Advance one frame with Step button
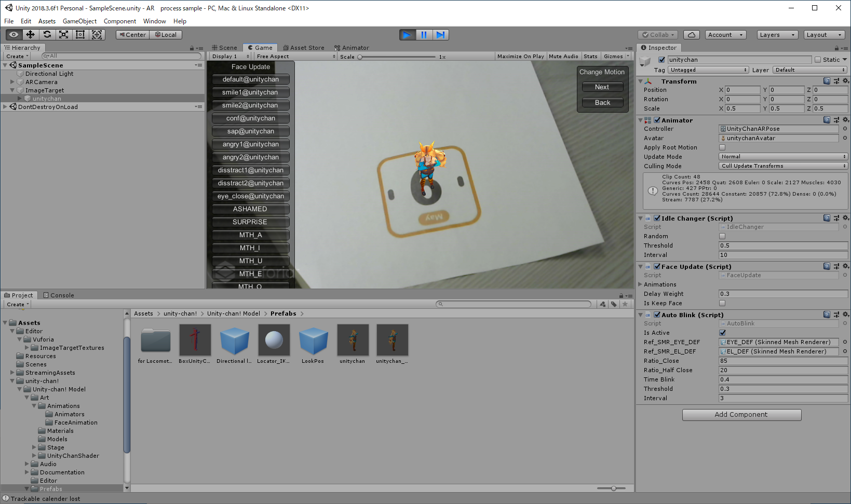The width and height of the screenshot is (851, 504). click(441, 35)
